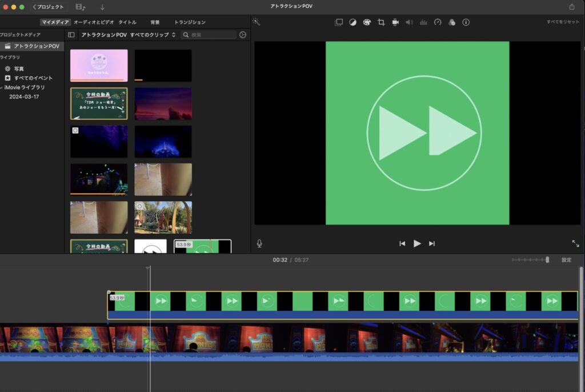Open the speed speedometer tool
Image resolution: width=585 pixels, height=392 pixels.
[438, 22]
